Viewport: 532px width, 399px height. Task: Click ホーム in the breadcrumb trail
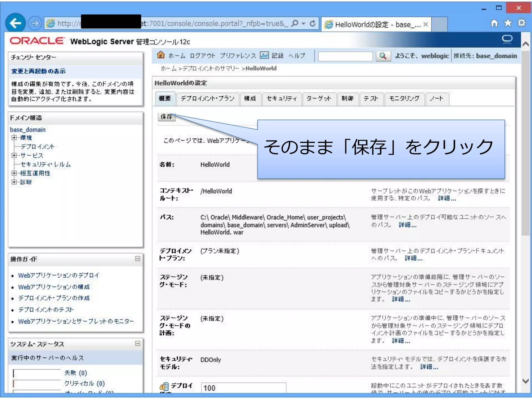168,69
